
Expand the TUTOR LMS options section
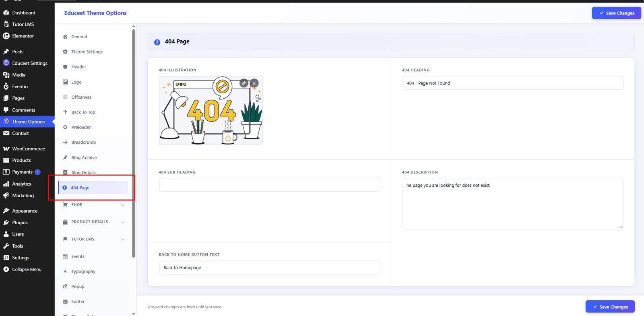pyautogui.click(x=93, y=239)
